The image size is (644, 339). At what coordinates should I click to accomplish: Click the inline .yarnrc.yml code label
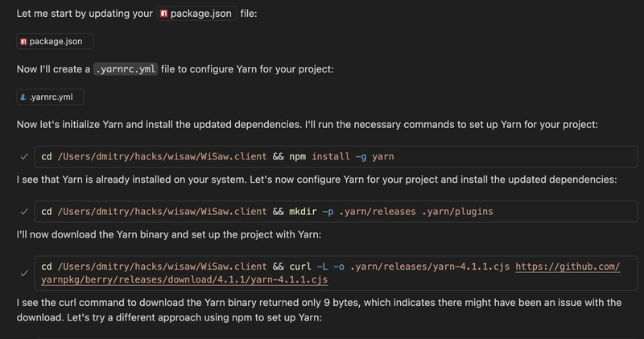tap(126, 69)
